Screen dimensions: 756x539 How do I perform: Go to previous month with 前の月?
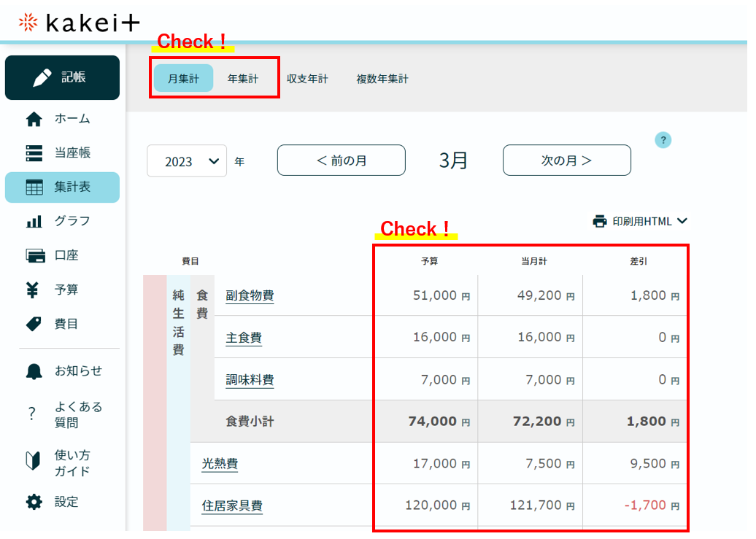coord(341,160)
